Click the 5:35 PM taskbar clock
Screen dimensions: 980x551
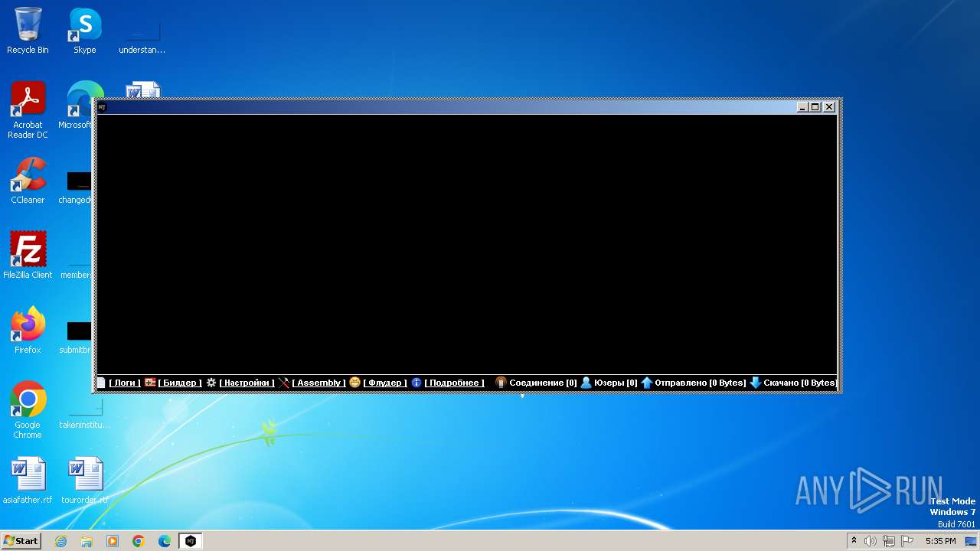pyautogui.click(x=940, y=541)
